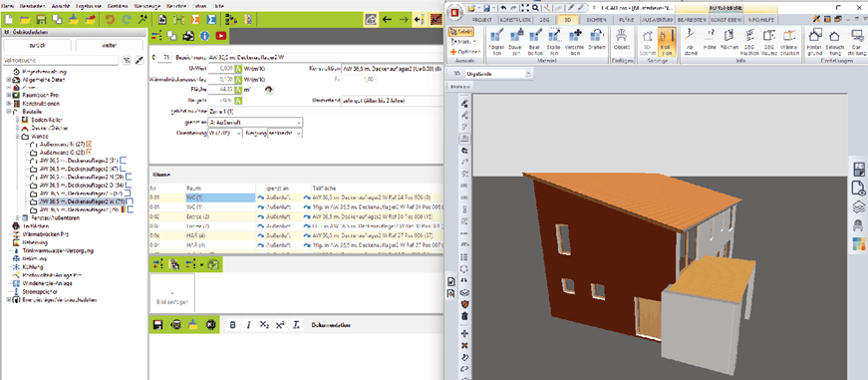Select Windenergie-Anlage in the tree
Viewport: 868px width, 380px height.
[x=48, y=282]
